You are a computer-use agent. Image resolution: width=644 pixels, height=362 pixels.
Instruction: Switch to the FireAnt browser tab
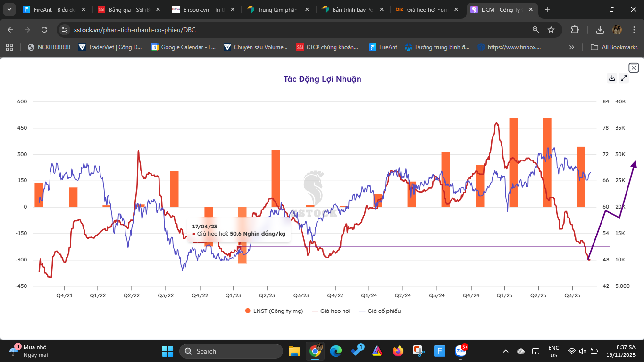[x=52, y=9]
